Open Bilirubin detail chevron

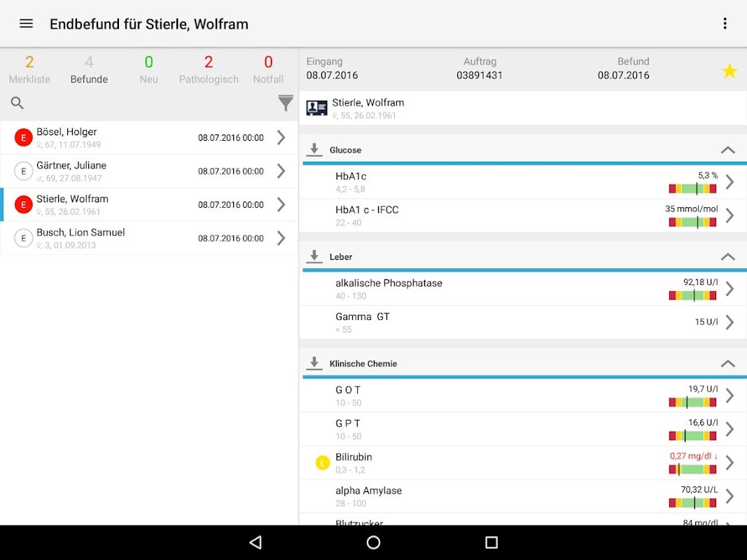729,463
